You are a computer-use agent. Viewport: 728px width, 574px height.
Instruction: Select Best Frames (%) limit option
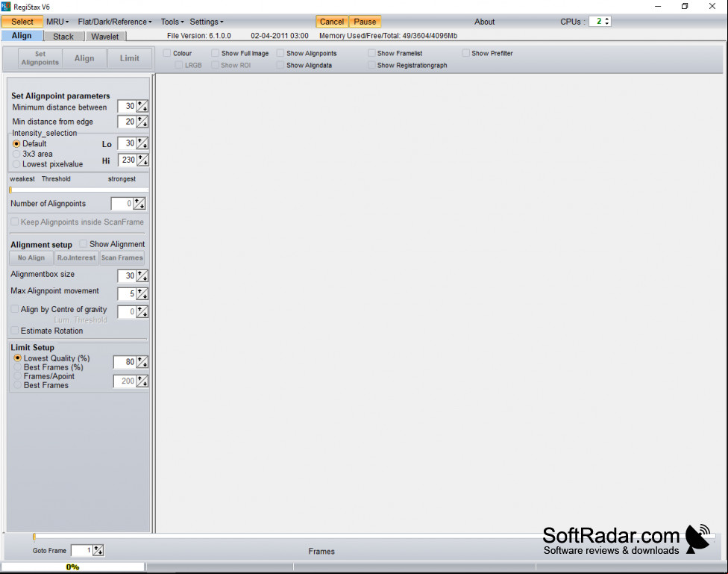18,367
